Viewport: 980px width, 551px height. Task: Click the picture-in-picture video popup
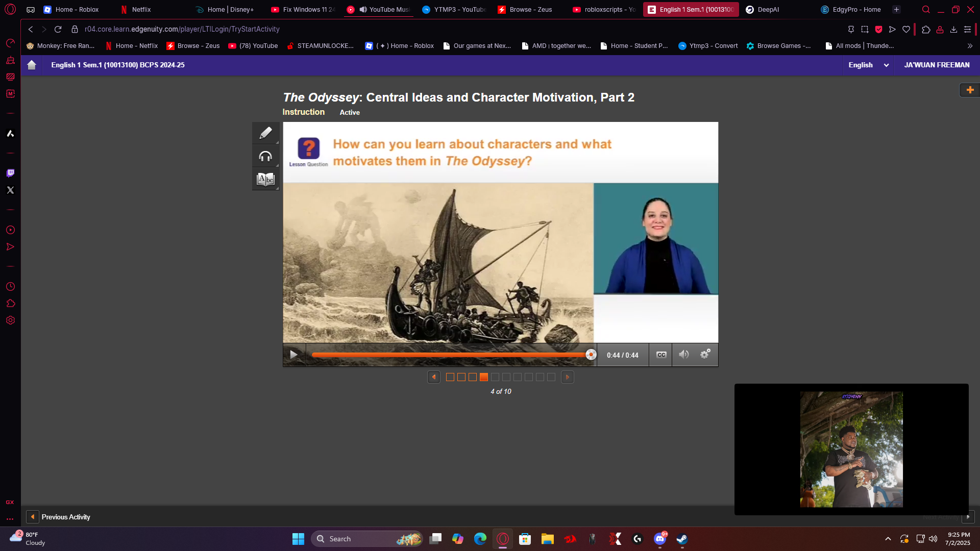851,449
